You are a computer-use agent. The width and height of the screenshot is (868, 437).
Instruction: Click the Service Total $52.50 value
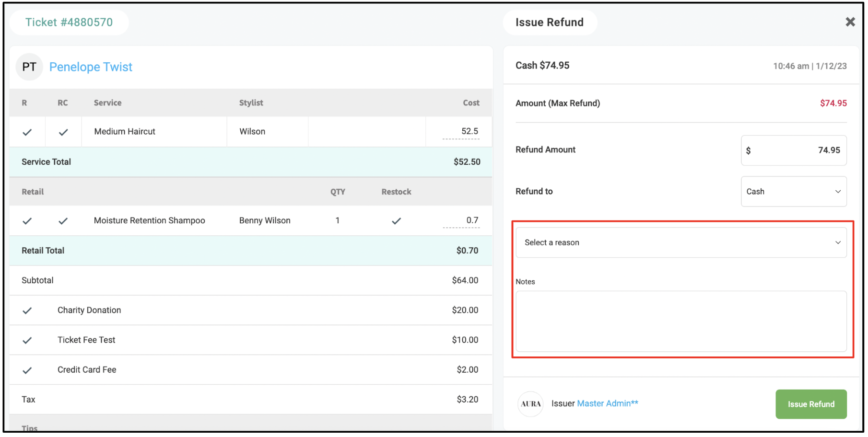point(467,162)
